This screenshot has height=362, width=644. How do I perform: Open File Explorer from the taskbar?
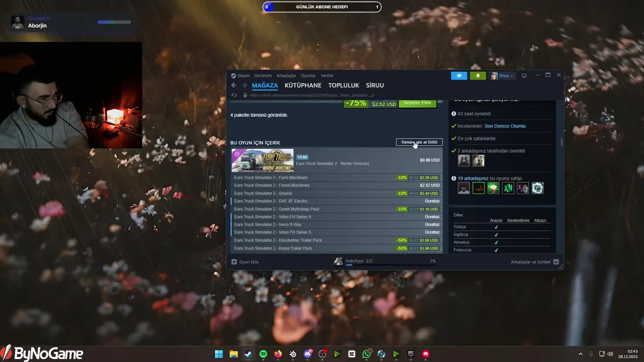(x=233, y=354)
